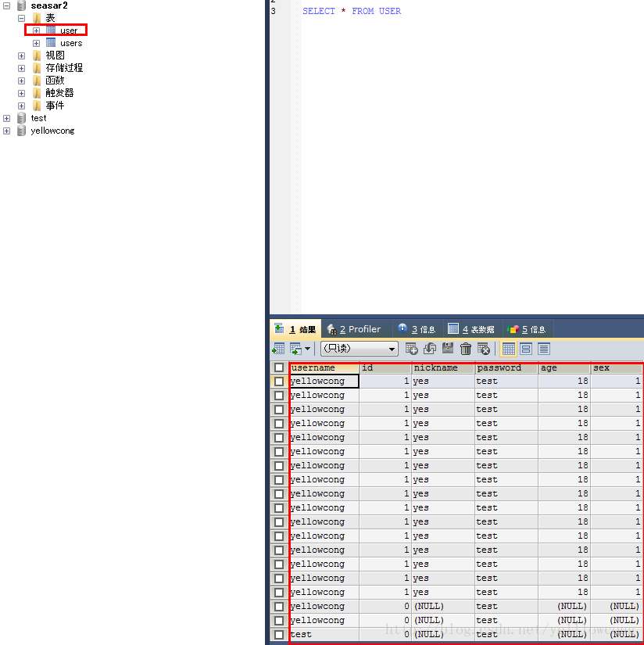
Task: Click the save changes floppy icon
Action: pos(447,349)
